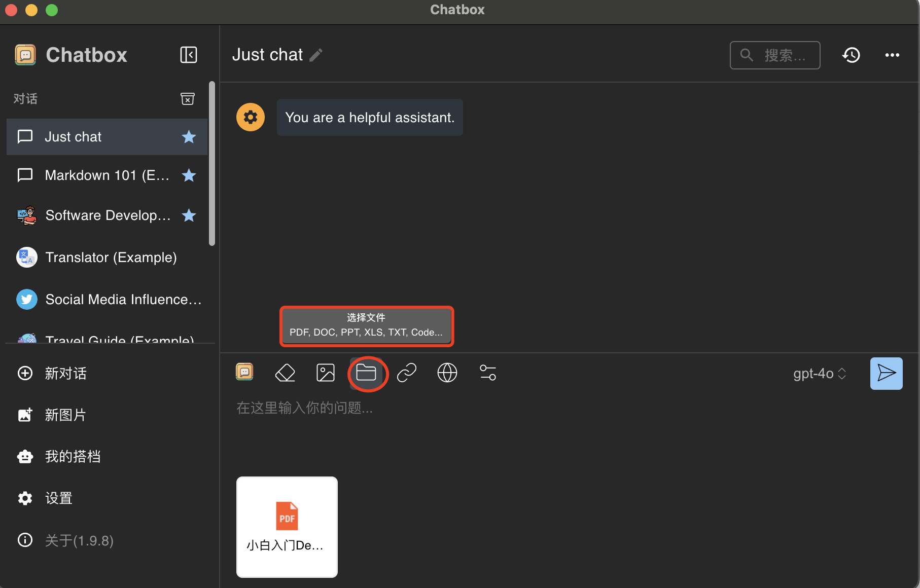The width and height of the screenshot is (920, 588).
Task: Attach a link with the chain icon
Action: pos(407,373)
